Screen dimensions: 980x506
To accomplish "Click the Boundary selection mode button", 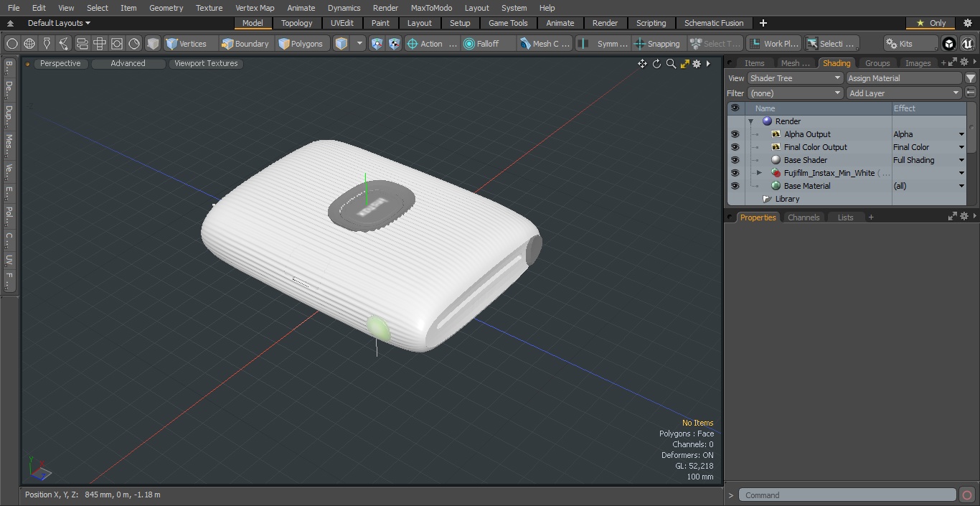I will 245,44.
